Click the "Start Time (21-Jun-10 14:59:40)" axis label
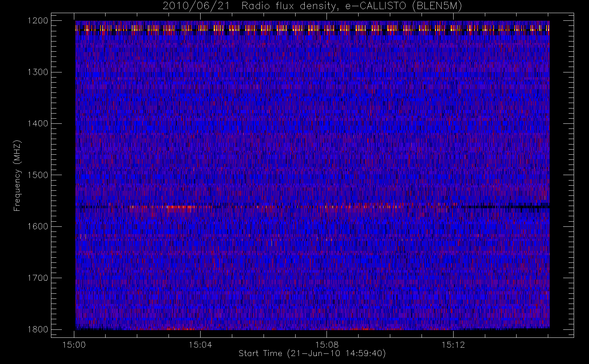 [312, 353]
